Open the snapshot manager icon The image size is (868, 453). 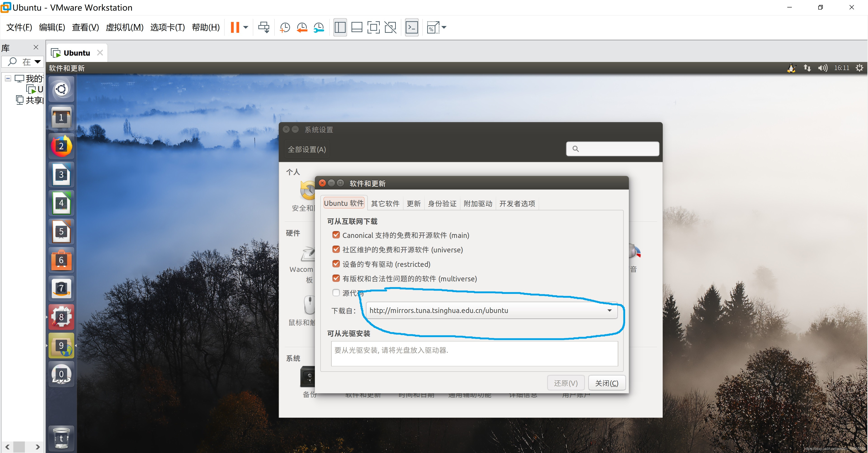coord(319,27)
